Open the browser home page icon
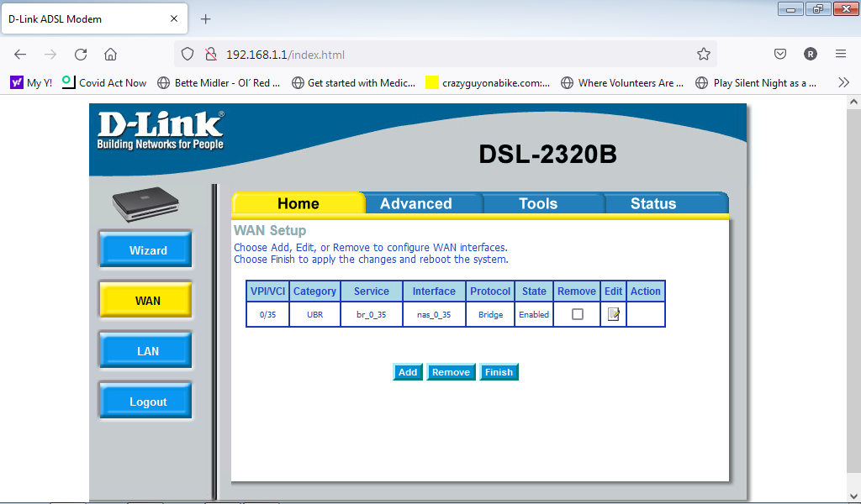The width and height of the screenshot is (861, 504). click(110, 55)
